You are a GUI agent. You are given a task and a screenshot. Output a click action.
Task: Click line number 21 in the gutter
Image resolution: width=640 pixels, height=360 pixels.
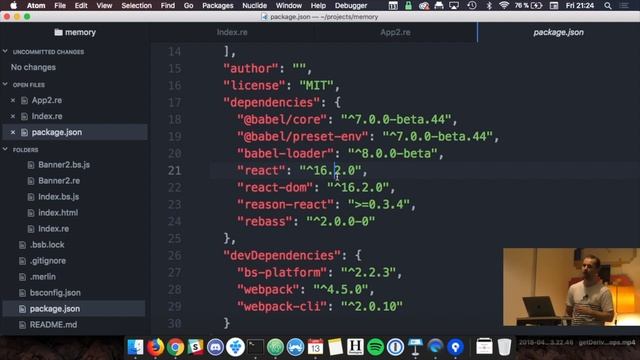[x=174, y=170]
